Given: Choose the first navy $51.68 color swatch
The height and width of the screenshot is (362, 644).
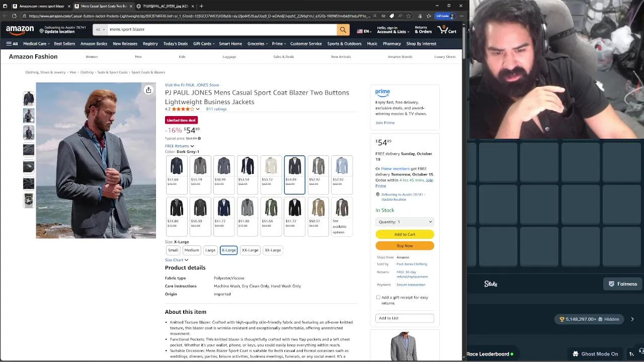Looking at the screenshot, I should [177, 174].
